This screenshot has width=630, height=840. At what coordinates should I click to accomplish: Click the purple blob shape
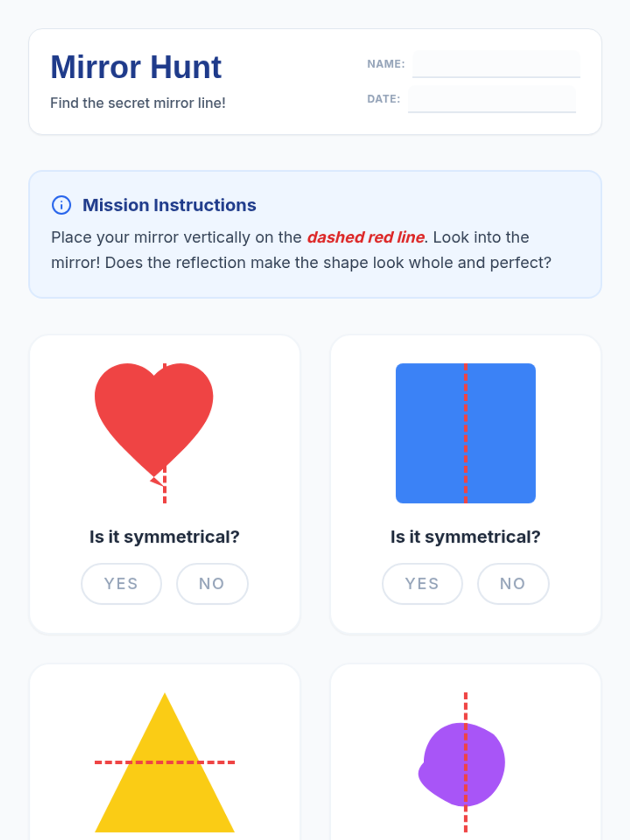click(x=461, y=764)
